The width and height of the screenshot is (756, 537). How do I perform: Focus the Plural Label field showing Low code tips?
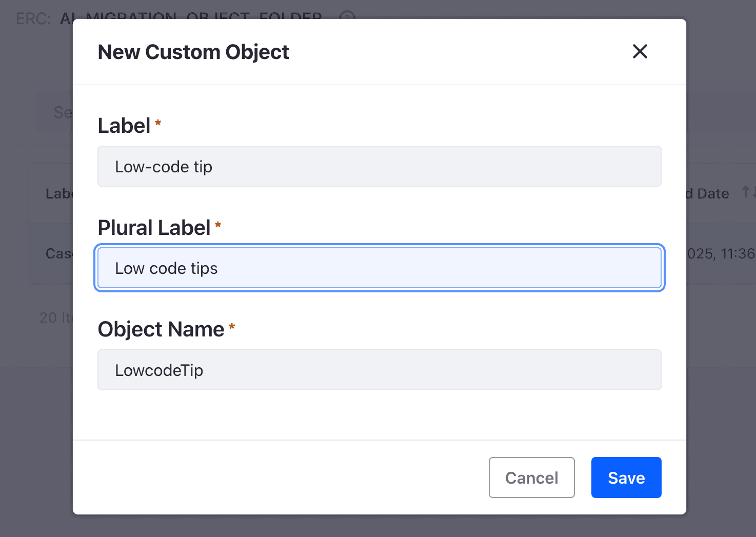coord(379,268)
